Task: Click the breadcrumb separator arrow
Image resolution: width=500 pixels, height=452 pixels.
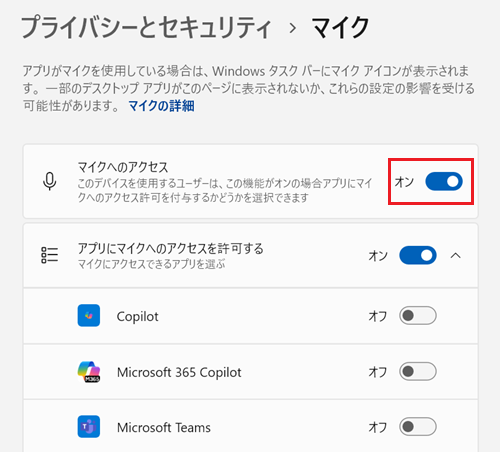Action: pos(293,28)
